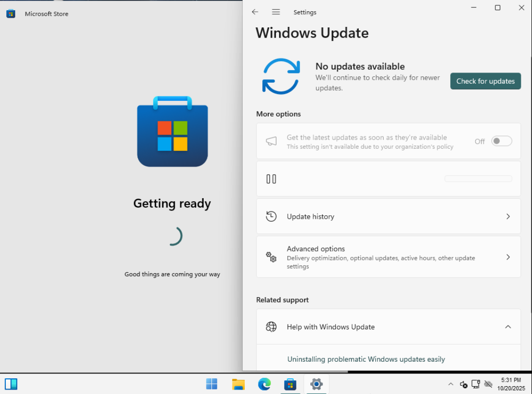Maximize the Settings window

[497, 7]
